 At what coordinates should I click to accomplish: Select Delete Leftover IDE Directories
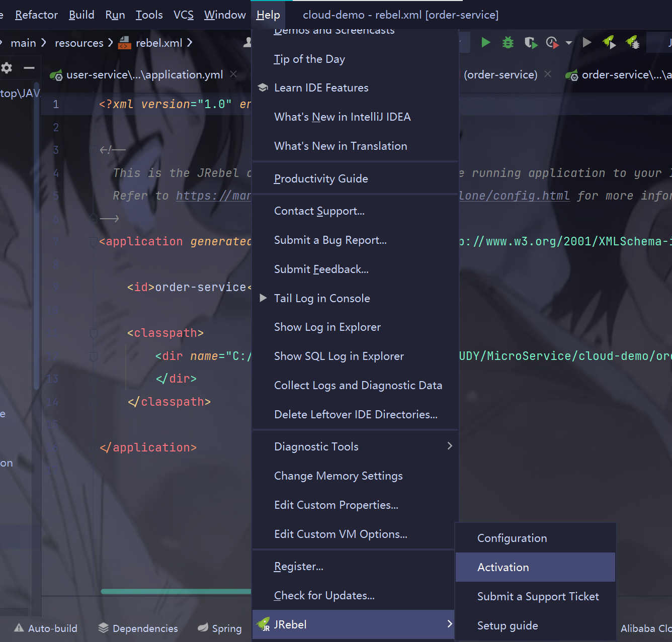point(355,414)
